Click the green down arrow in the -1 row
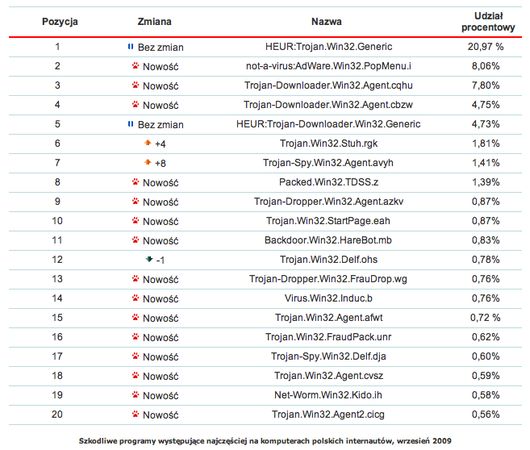 pyautogui.click(x=149, y=259)
